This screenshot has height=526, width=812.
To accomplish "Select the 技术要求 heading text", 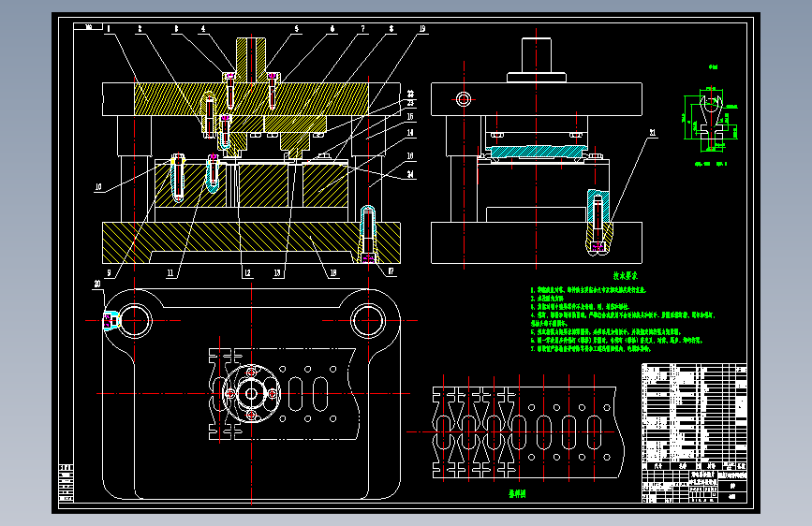I will click(626, 276).
